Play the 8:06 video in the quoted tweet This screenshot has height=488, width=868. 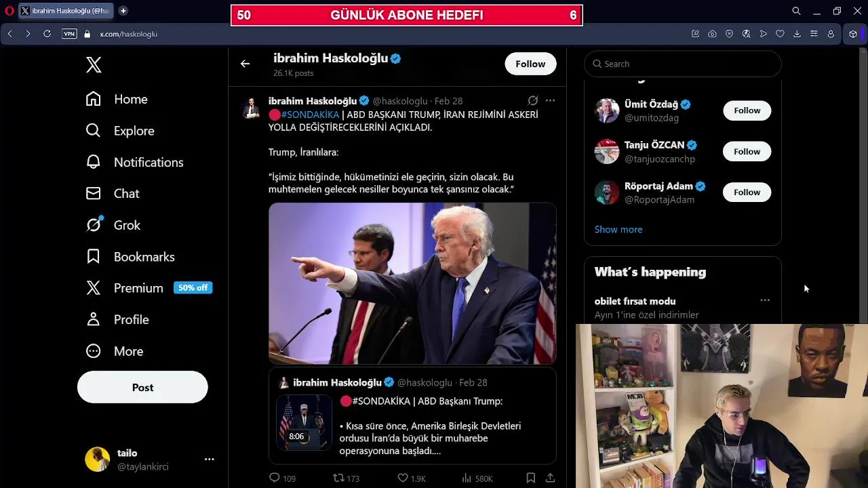[x=304, y=422]
